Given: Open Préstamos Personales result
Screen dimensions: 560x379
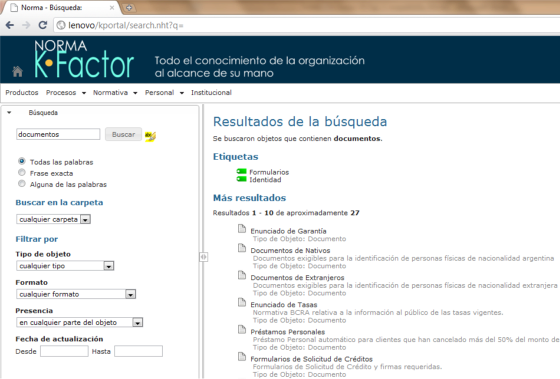Looking at the screenshot, I should [288, 332].
